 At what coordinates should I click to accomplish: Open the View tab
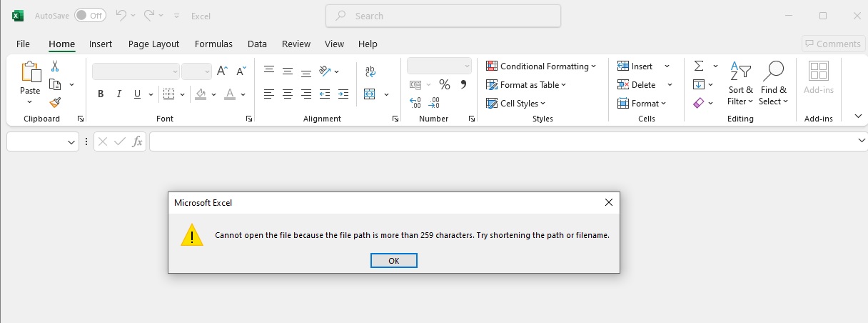point(334,44)
